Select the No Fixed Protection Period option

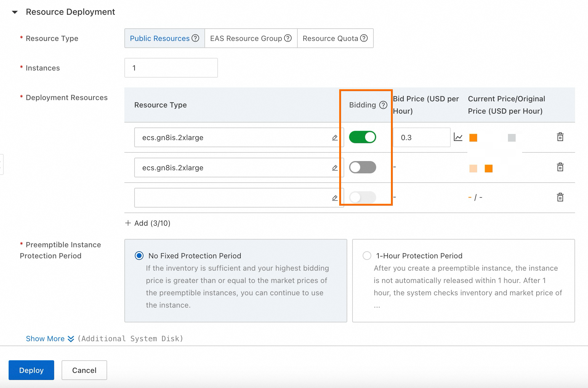139,256
